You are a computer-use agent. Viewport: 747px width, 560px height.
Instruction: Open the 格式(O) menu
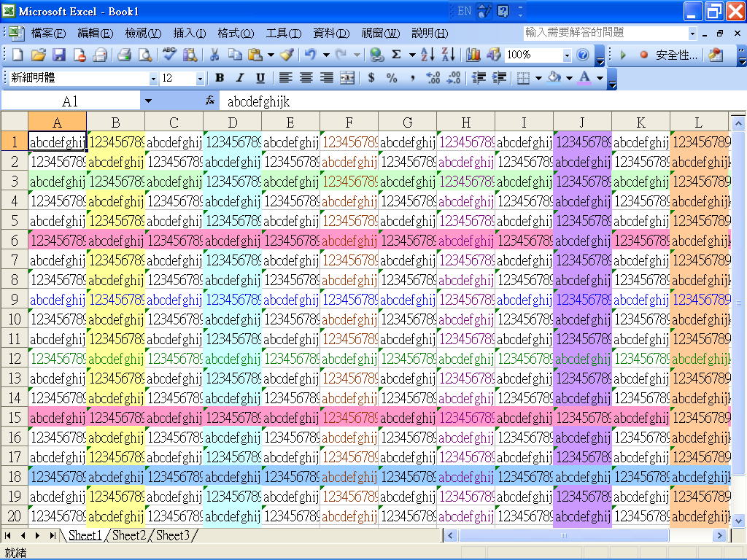tap(236, 34)
